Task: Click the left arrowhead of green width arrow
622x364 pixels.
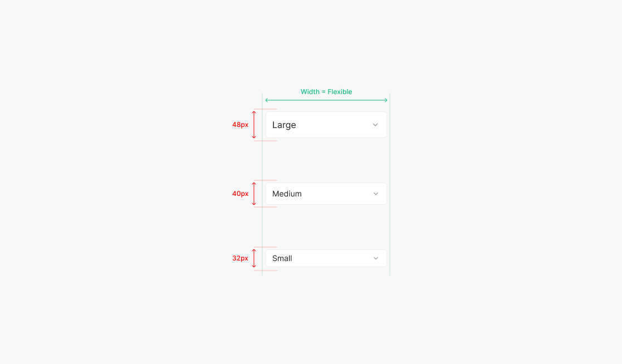Action: pos(267,100)
